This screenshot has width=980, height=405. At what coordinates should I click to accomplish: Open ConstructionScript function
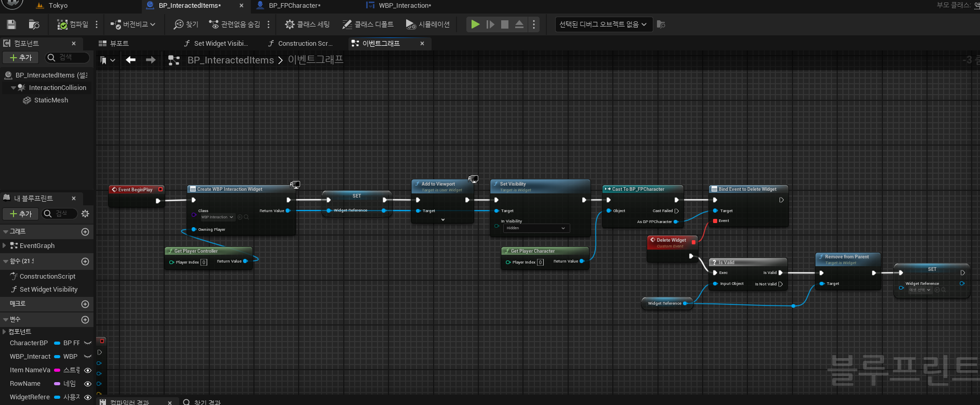[47, 277]
